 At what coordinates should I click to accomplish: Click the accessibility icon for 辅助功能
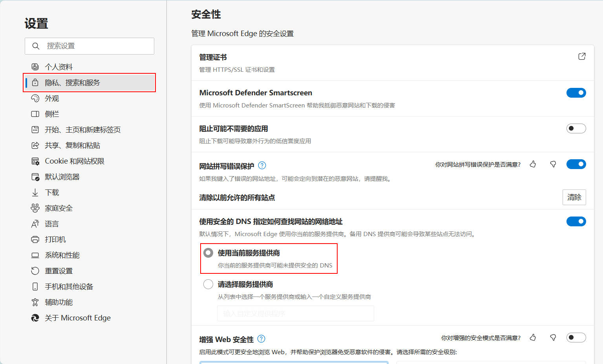point(35,302)
